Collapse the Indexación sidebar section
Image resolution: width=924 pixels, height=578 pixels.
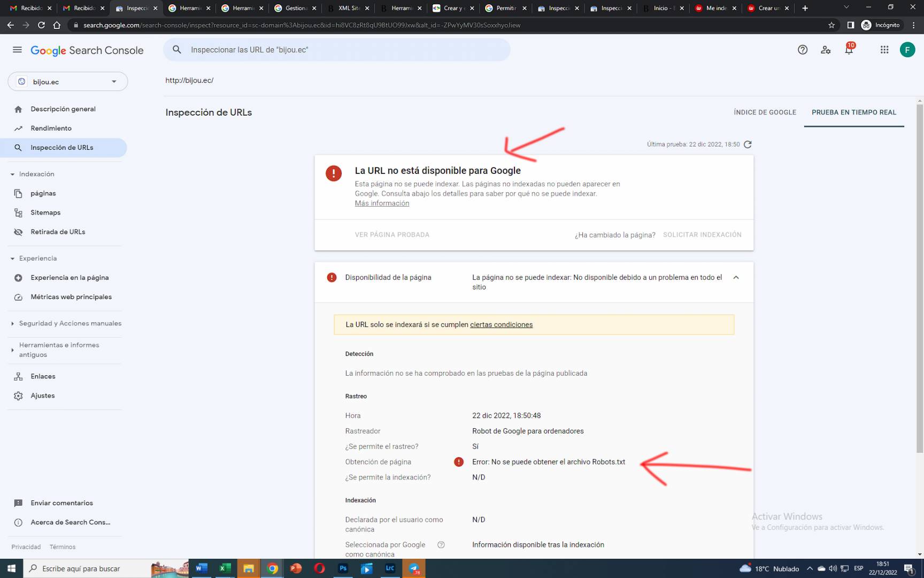click(x=12, y=174)
